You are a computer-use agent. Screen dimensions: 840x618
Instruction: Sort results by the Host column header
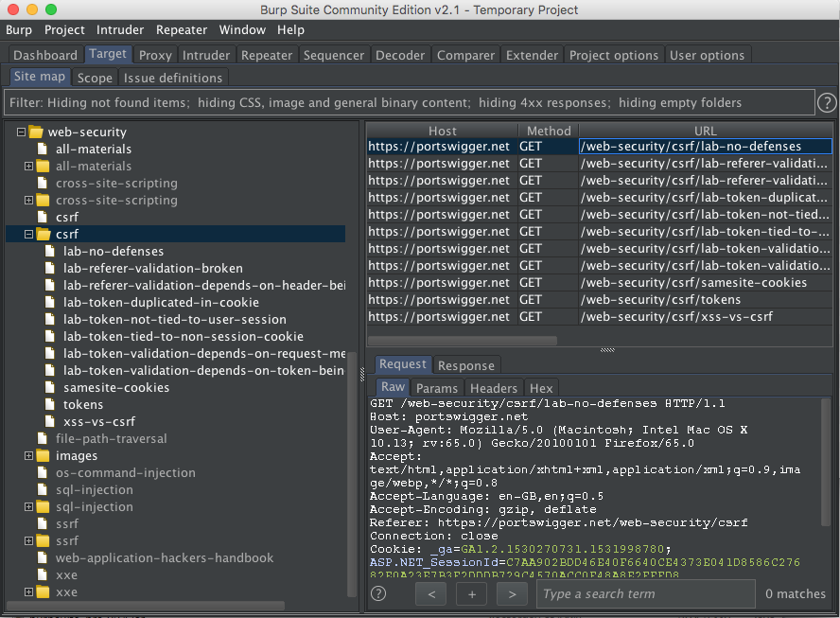pos(443,131)
